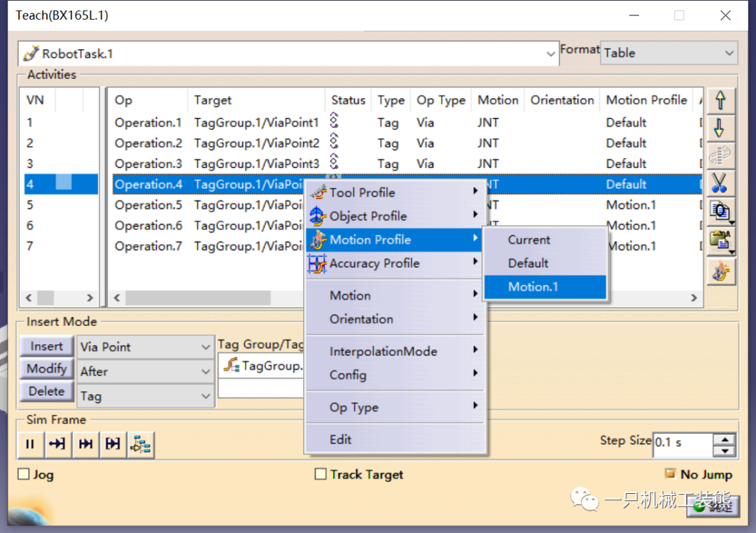Select Current in Motion Profile submenu
Screen dimensions: 756x533
pos(545,239)
